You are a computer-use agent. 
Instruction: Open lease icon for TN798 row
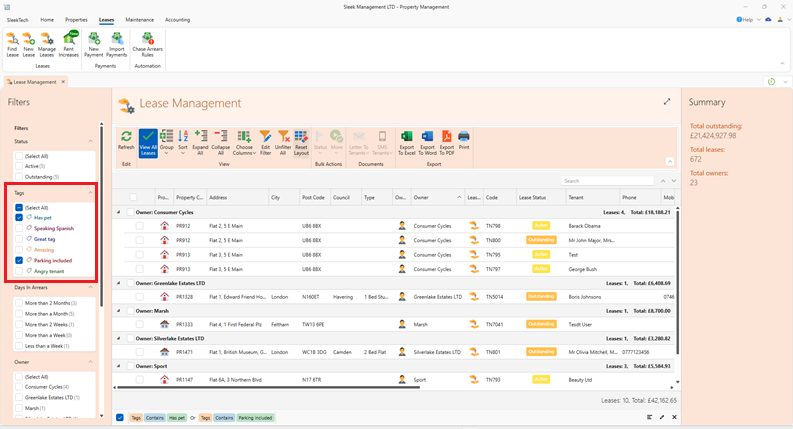[474, 226]
